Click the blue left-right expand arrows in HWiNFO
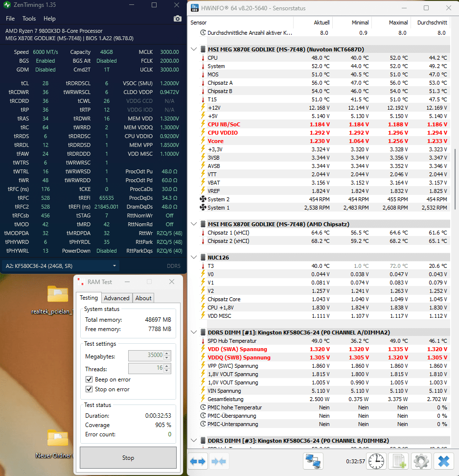459x476 pixels. pyautogui.click(x=198, y=461)
